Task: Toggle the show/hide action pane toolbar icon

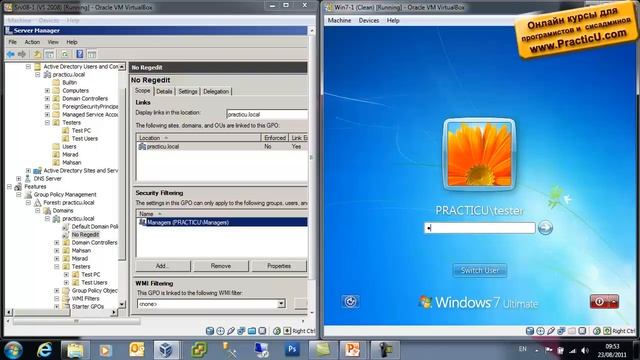Action: pos(92,54)
